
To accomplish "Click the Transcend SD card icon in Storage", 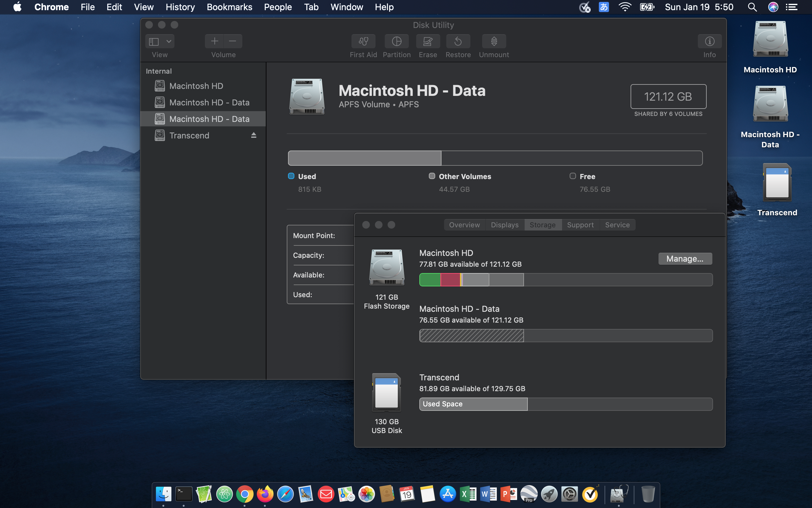I will tap(387, 392).
